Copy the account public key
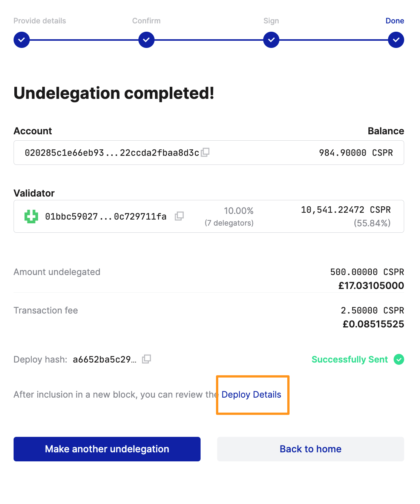420x504 pixels. [x=205, y=152]
